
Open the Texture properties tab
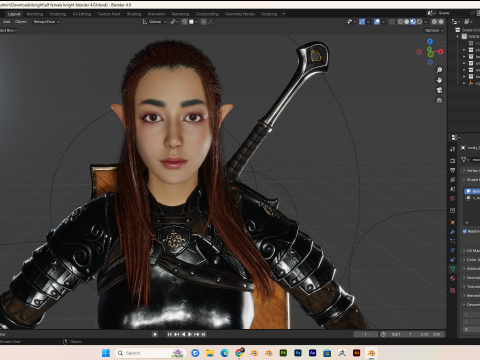452,290
